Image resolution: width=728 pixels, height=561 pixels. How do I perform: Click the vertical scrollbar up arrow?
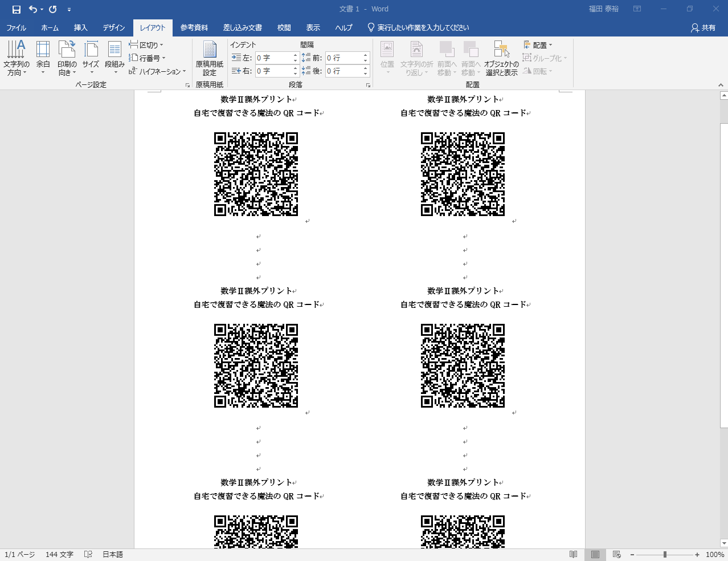coord(724,96)
